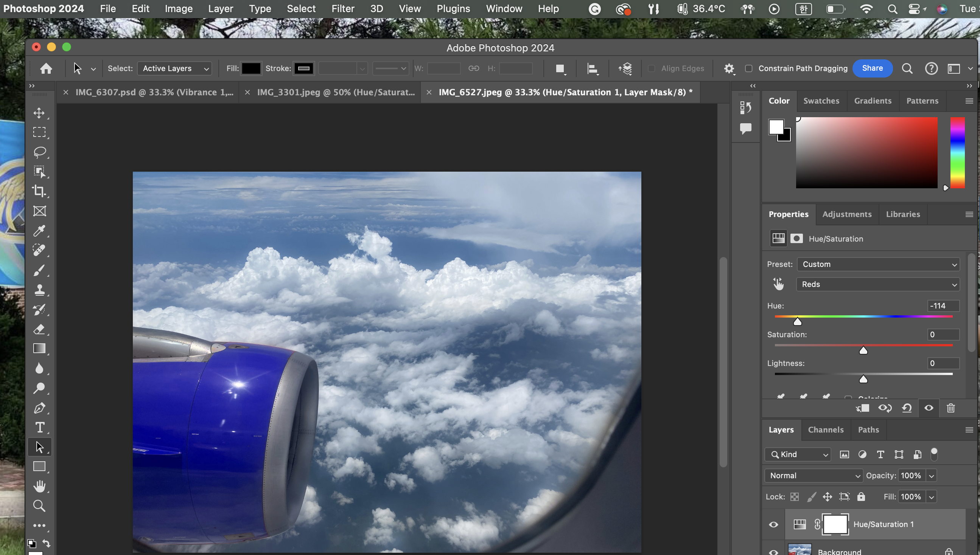Image resolution: width=980 pixels, height=555 pixels.
Task: Select the Zoom tool
Action: point(39,506)
